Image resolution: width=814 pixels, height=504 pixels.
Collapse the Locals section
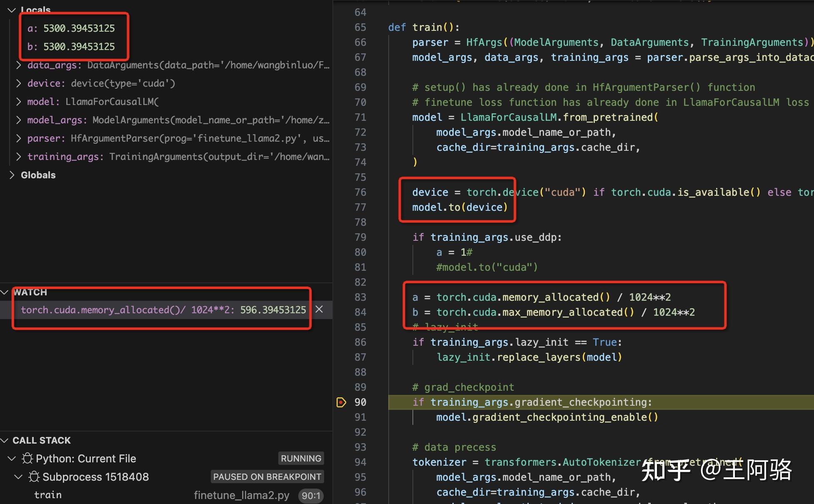(11, 10)
